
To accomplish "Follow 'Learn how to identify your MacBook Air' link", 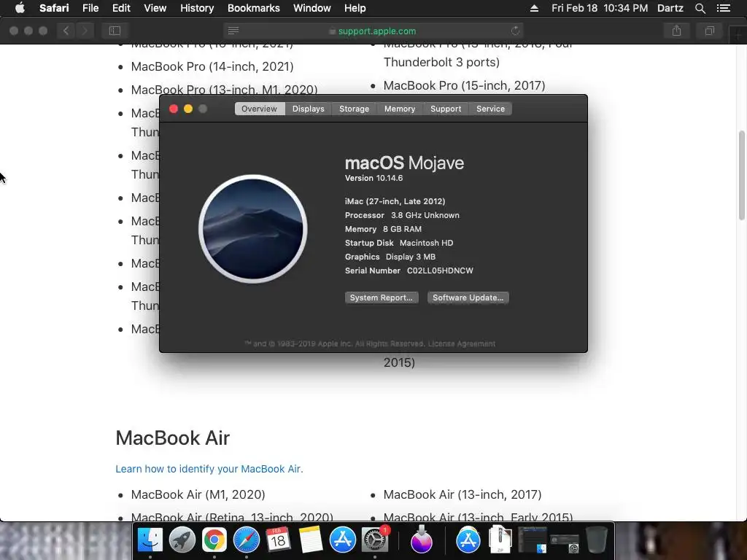I will tap(209, 469).
